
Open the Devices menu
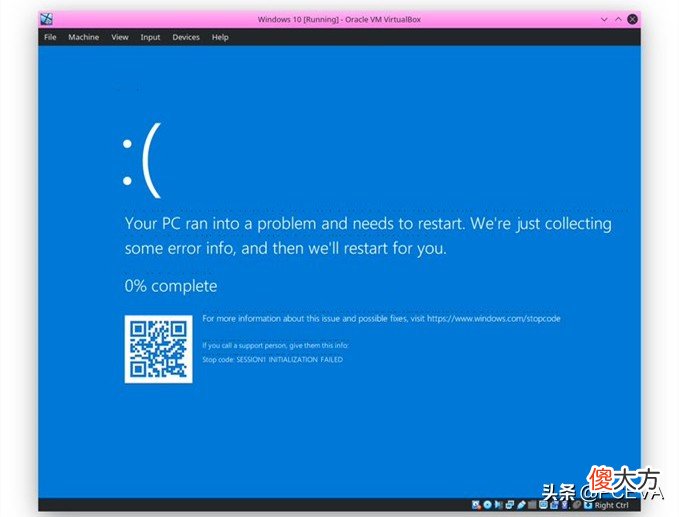[x=186, y=37]
